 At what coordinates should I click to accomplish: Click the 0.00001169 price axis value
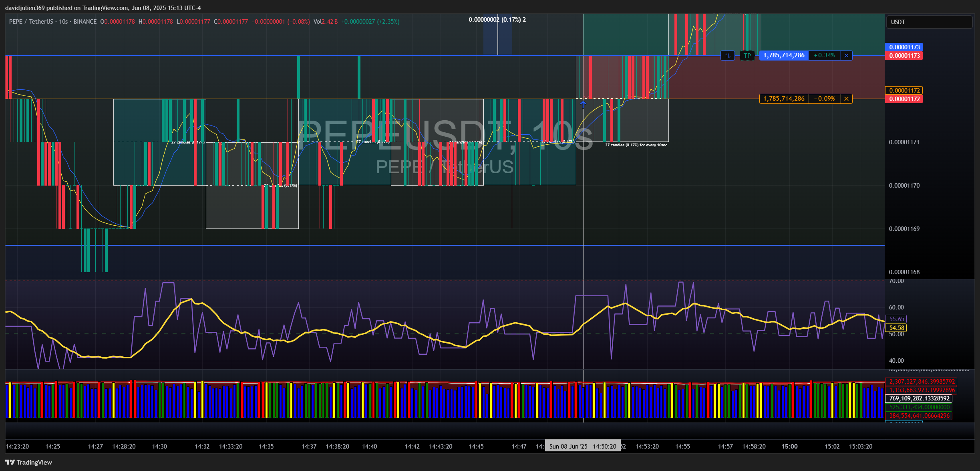[x=904, y=229]
